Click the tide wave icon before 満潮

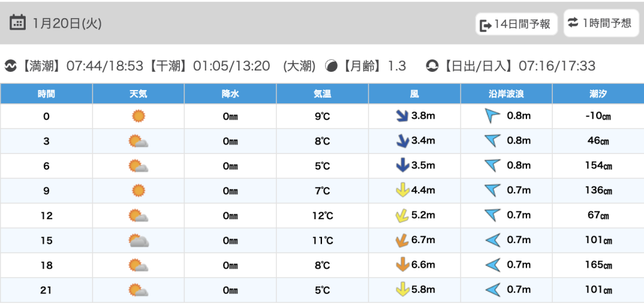[11, 65]
